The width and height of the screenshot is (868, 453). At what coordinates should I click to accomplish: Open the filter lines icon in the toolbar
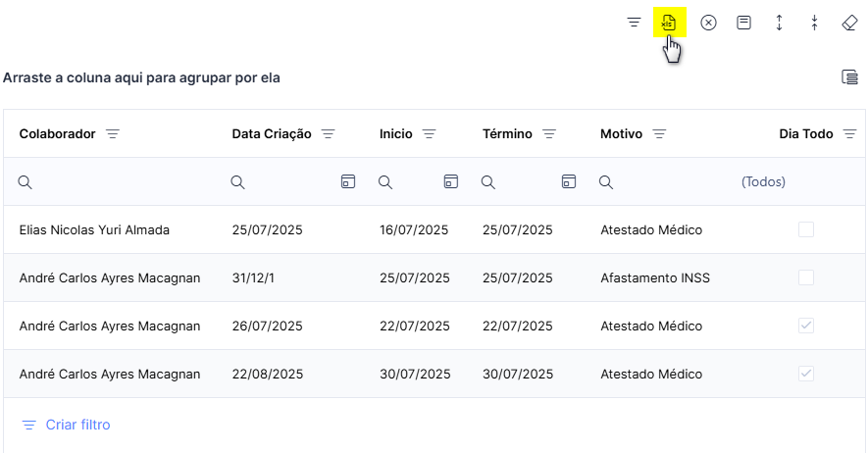pos(634,23)
